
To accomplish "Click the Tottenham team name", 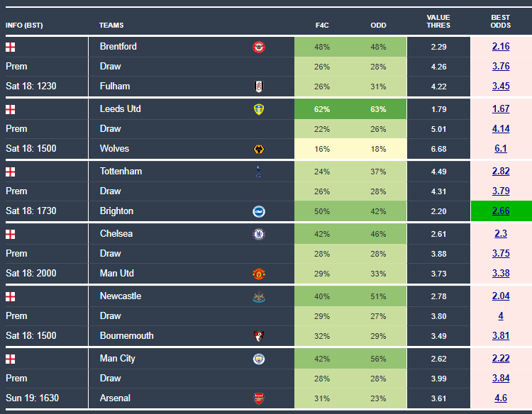I will 121,172.
